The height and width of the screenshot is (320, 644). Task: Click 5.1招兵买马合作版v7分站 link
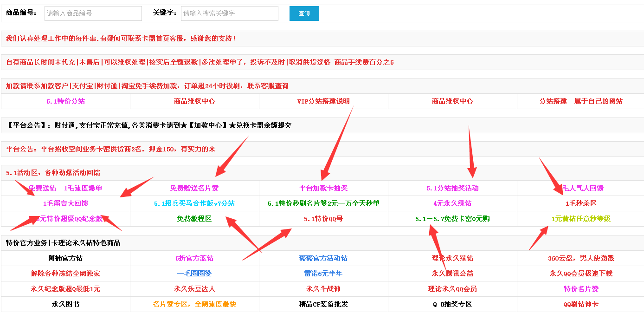(193, 203)
